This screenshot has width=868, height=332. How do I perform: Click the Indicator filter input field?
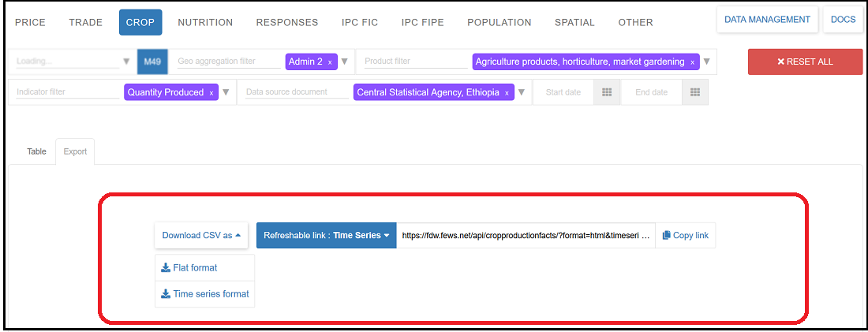tap(67, 92)
